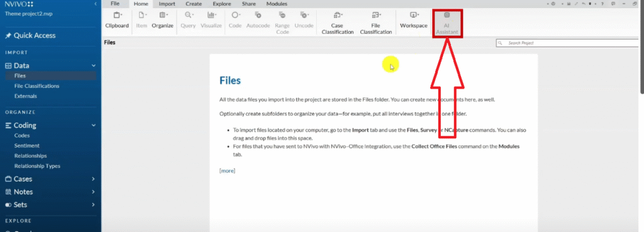Select Codes under Coding
The image size is (644, 232).
click(x=22, y=136)
